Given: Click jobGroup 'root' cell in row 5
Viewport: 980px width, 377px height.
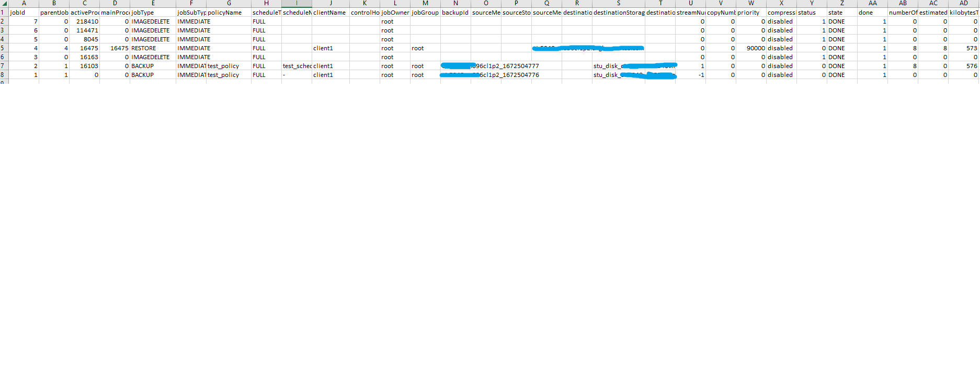Looking at the screenshot, I should click(426, 48).
